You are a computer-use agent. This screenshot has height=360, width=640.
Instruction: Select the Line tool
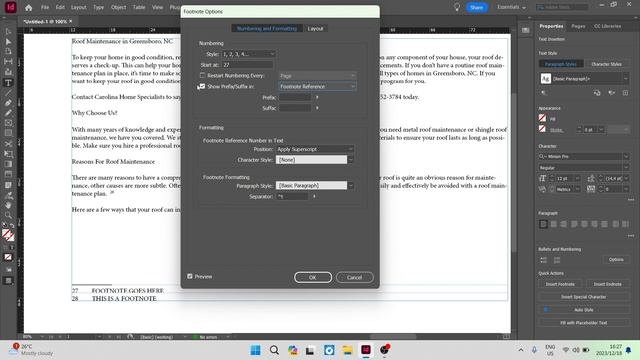click(x=8, y=93)
